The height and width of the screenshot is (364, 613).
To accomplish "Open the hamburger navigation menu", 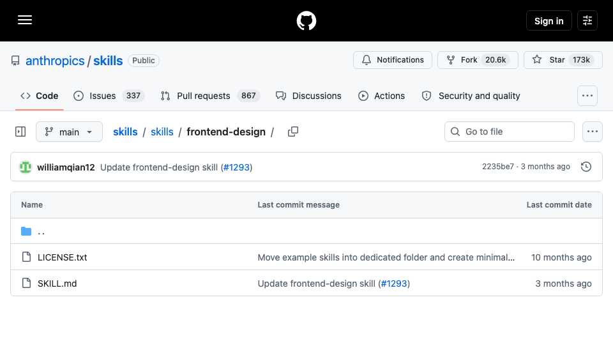I will (25, 20).
